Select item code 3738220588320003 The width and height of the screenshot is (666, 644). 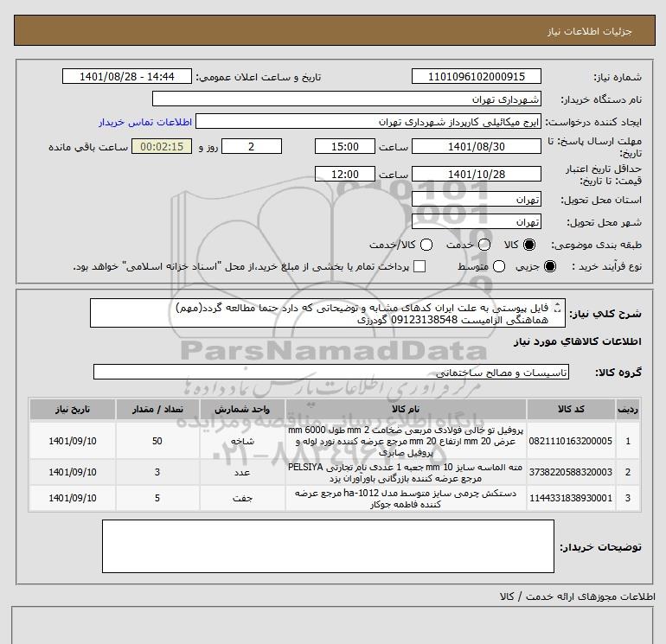571,472
